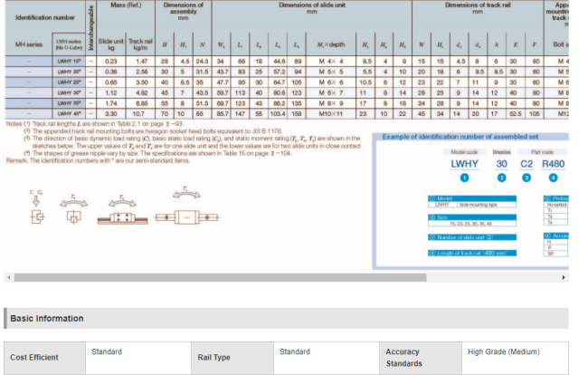Click the numbered circle 1 under LWHY

[x=465, y=178]
